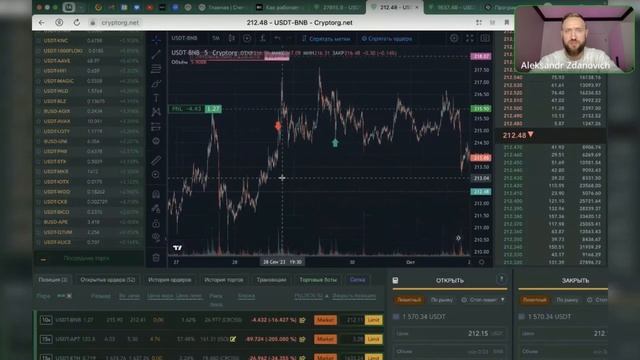Open the 'Торговые боты' tab
Screen dimensions: 640x360
318,280
